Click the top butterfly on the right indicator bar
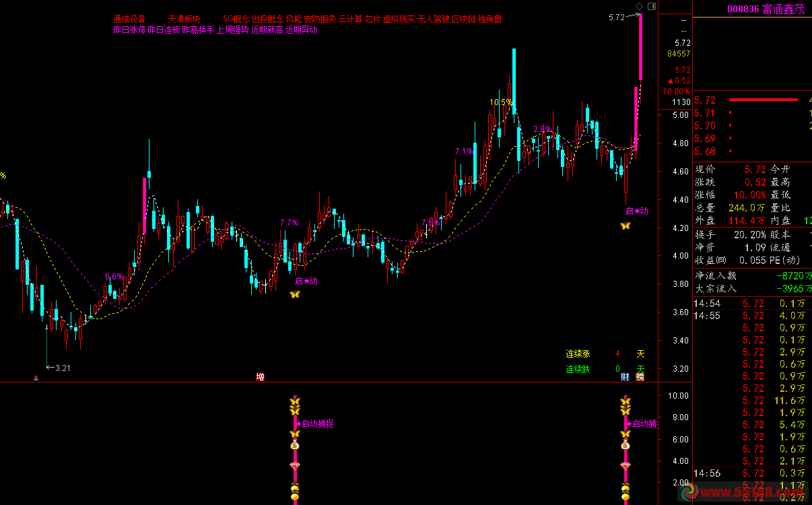The width and height of the screenshot is (812, 505). click(625, 402)
